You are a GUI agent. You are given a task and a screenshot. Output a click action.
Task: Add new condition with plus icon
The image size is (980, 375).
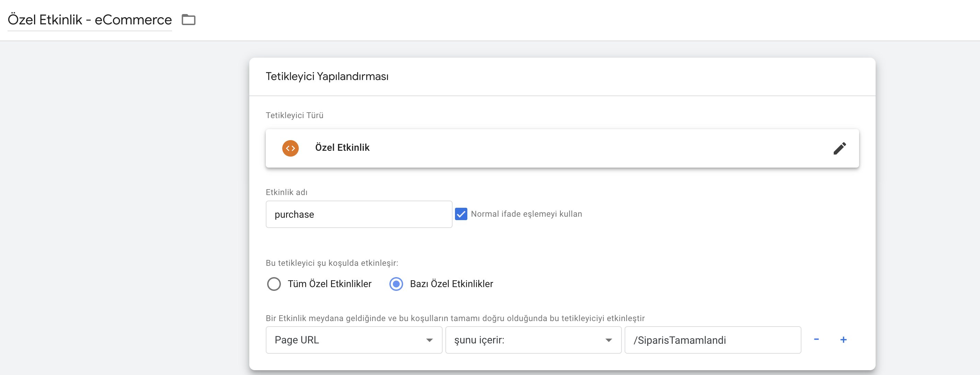pos(843,340)
